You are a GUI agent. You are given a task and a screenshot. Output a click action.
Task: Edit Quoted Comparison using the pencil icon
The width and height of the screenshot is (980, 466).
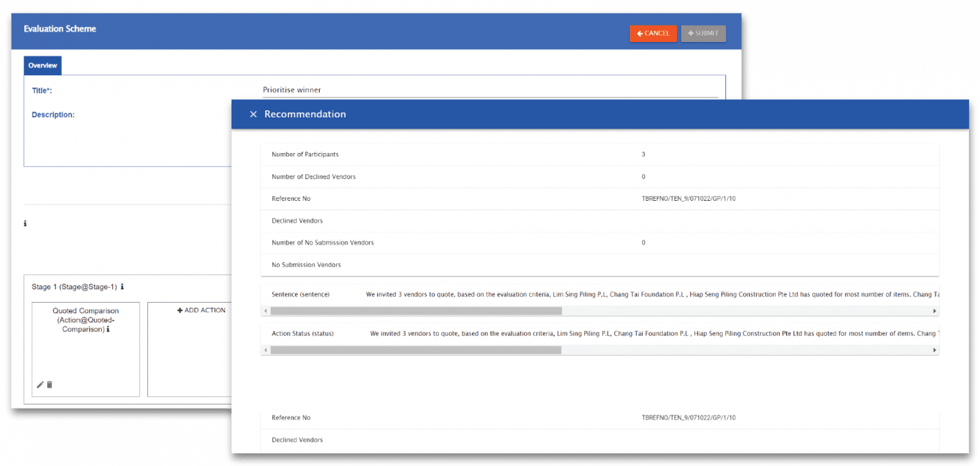pos(40,384)
